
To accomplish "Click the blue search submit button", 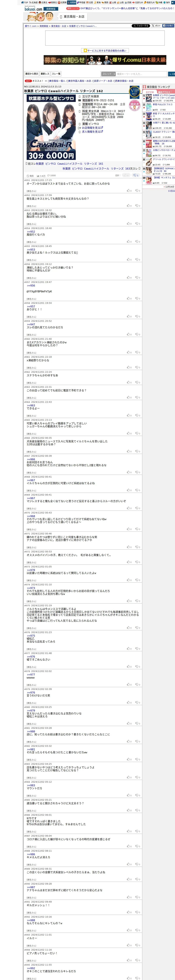I will click(172, 74).
